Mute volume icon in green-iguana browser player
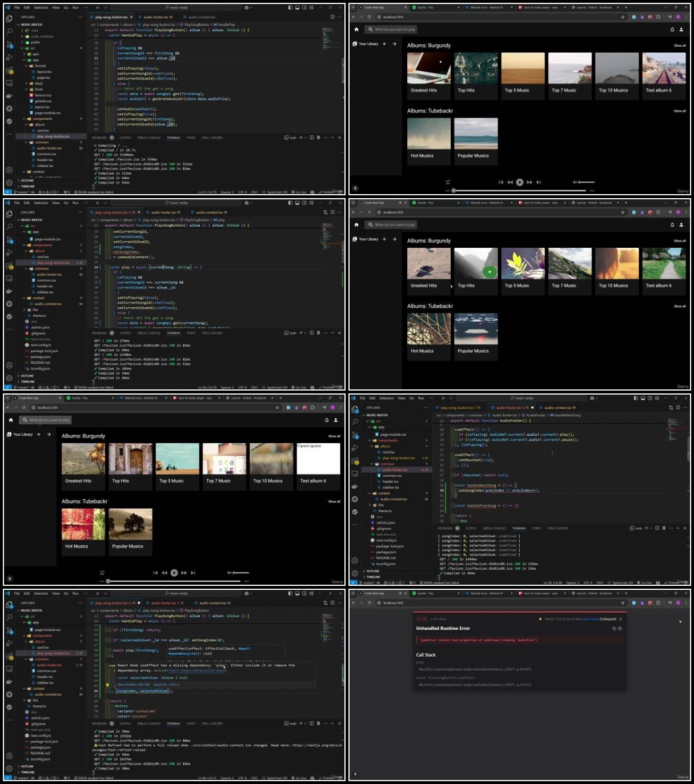The width and height of the screenshot is (694, 784). tap(229, 573)
